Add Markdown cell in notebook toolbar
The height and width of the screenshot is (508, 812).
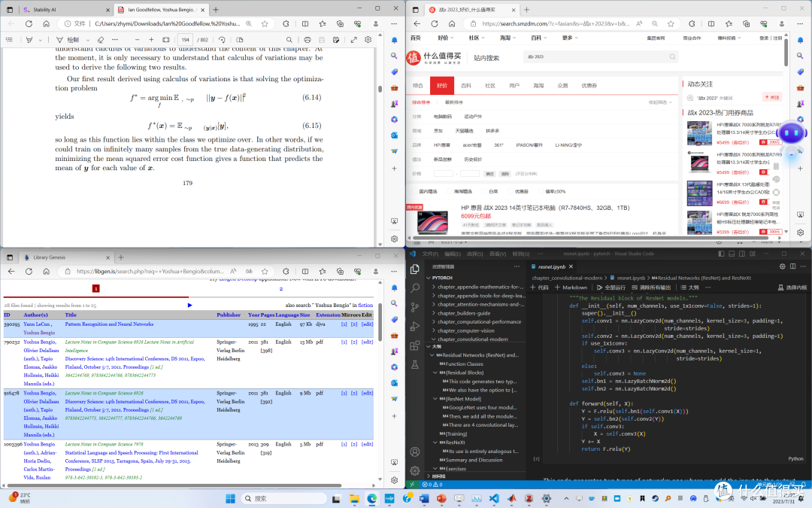click(571, 287)
